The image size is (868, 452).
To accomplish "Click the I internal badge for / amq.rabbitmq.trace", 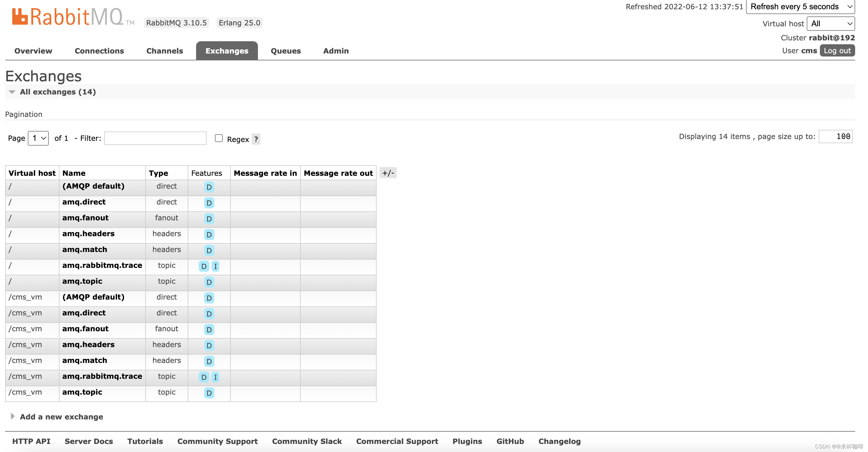I will click(x=215, y=266).
